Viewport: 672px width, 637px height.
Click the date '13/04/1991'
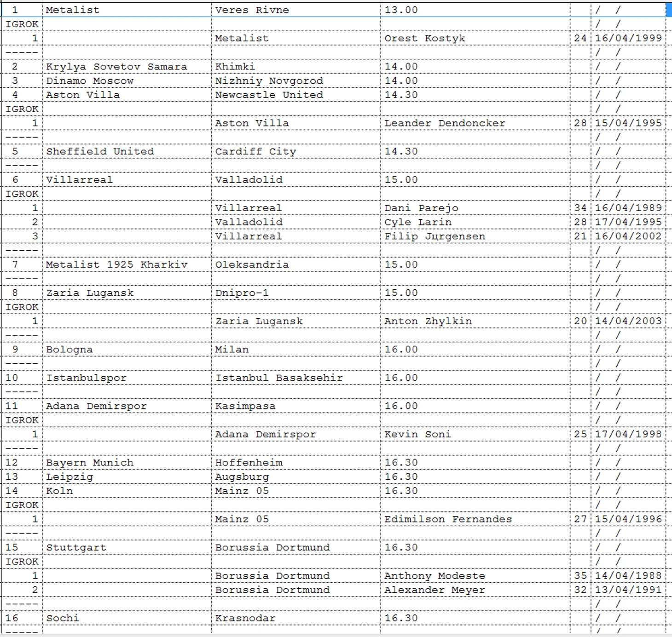628,590
